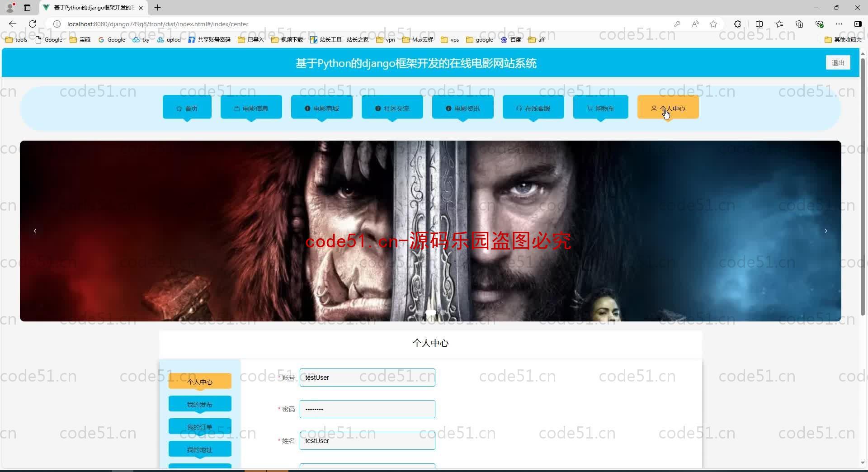Focus the 账号 input field

[x=368, y=378]
